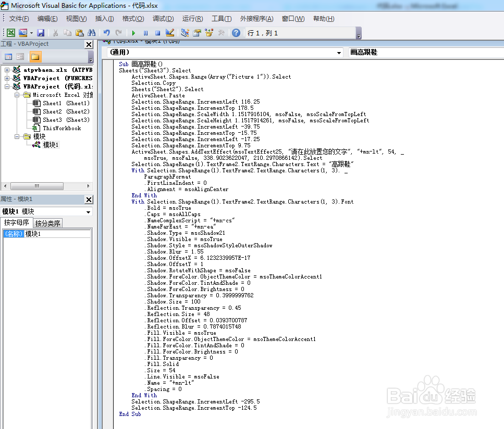Viewport: 504px width, 429px height.
Task: Open the 窗口(W) menu
Action: coord(293,19)
